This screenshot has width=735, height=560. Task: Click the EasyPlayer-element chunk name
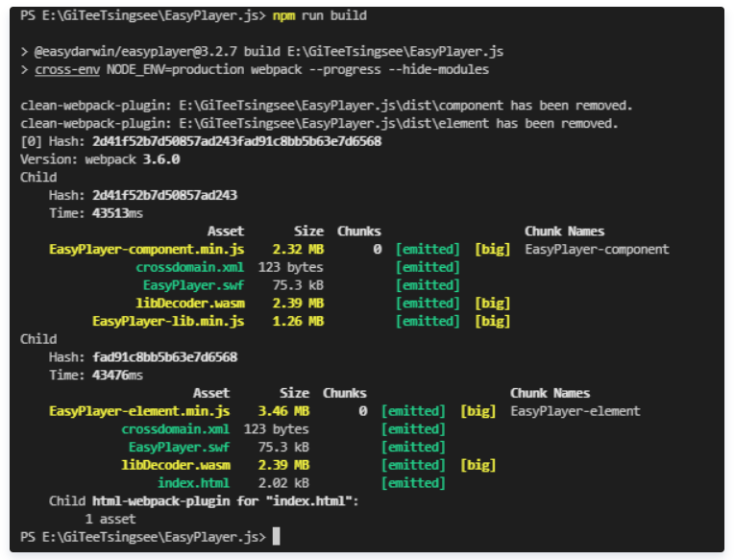576,411
